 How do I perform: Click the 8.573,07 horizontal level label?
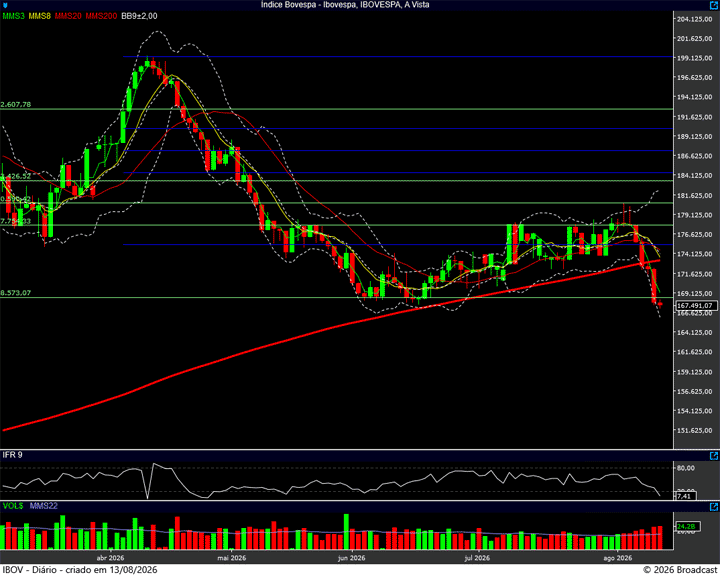coord(16,293)
